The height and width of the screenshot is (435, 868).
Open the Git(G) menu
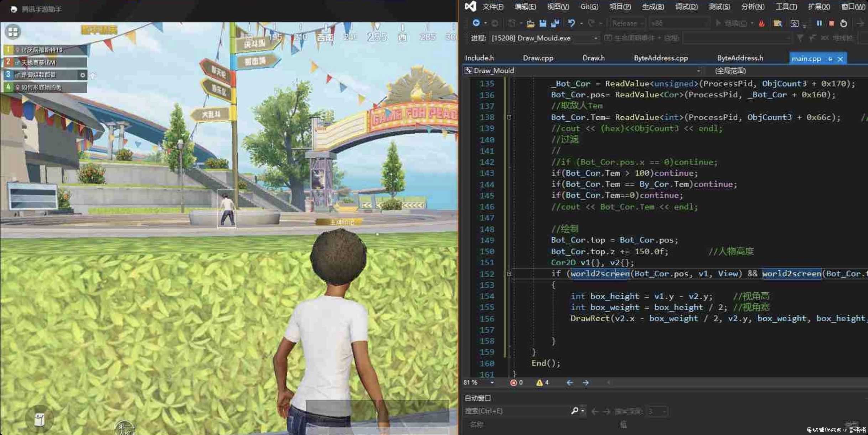589,6
